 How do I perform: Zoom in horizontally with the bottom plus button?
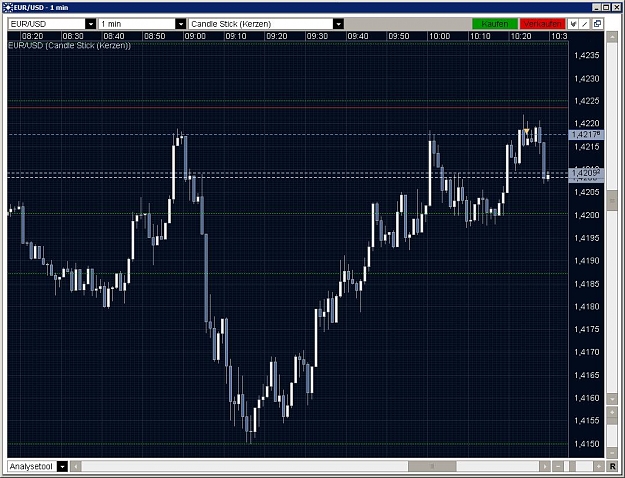pyautogui.click(x=599, y=466)
